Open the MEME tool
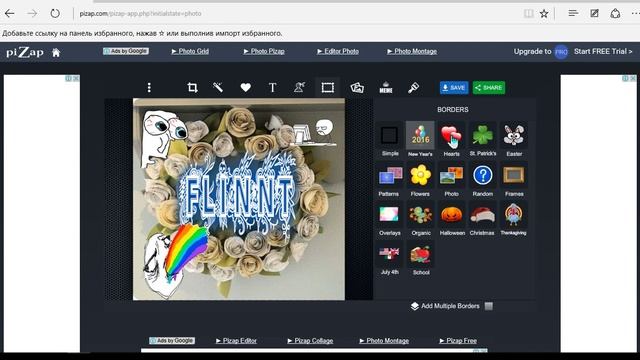The image size is (640, 360). pos(386,87)
